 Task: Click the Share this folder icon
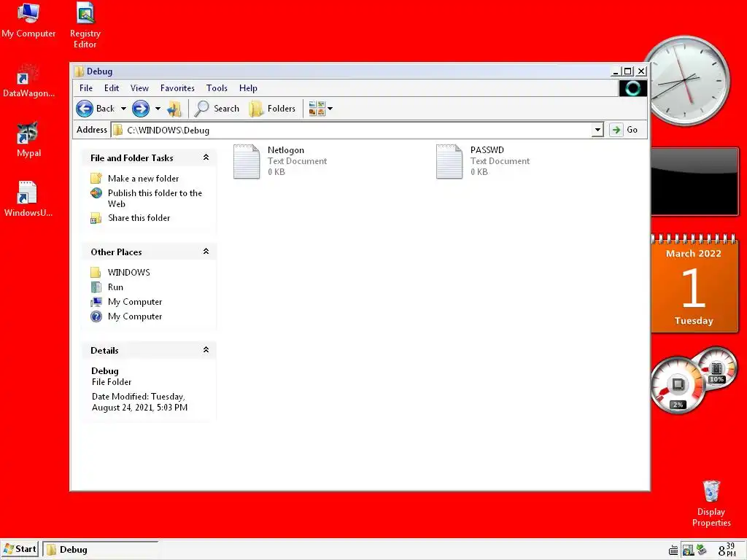pyautogui.click(x=96, y=218)
